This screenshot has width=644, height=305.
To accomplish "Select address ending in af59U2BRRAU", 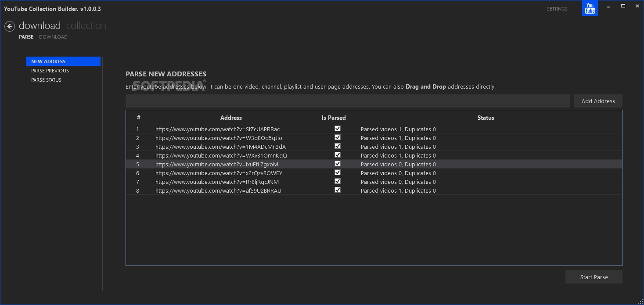I will (218, 190).
